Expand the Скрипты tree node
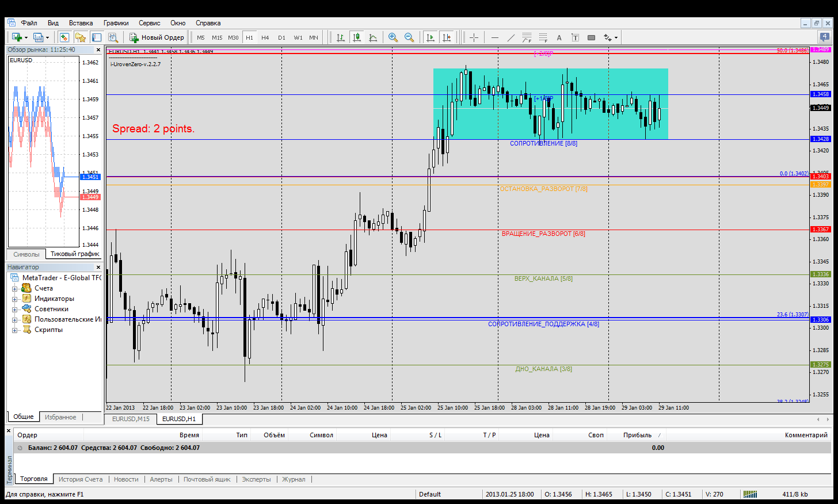The height and width of the screenshot is (504, 838). (15, 330)
